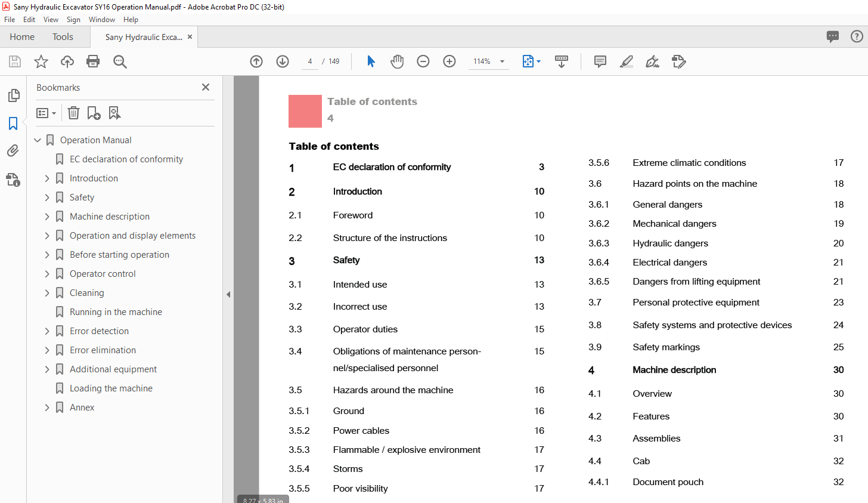The height and width of the screenshot is (503, 868).
Task: Click the scrolling mode icon
Action: (x=562, y=61)
